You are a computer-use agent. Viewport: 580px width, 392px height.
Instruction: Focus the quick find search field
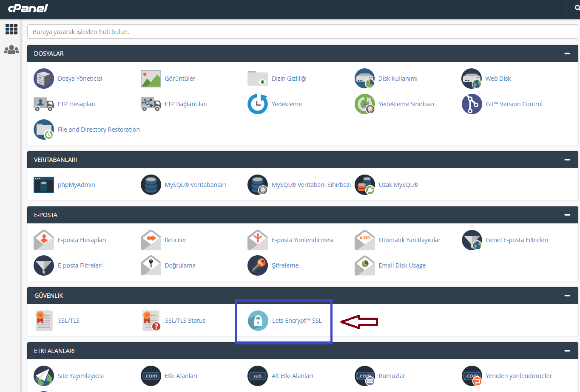coord(302,31)
